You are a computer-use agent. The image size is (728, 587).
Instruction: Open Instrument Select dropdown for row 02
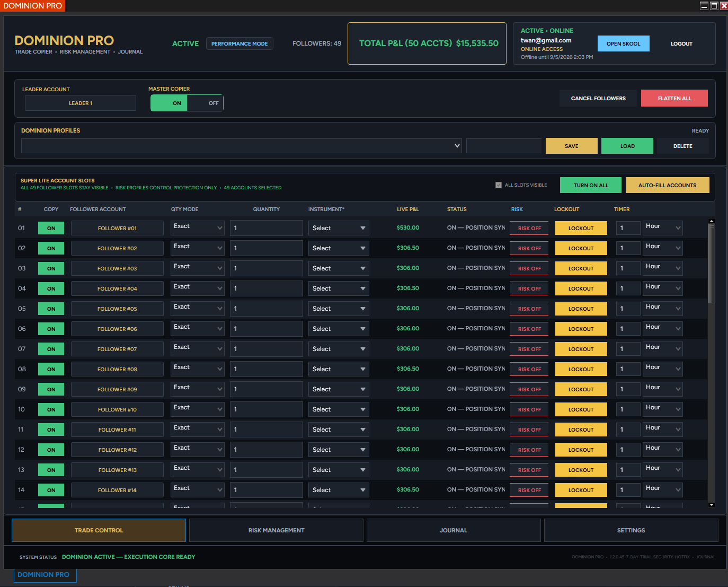pos(339,248)
